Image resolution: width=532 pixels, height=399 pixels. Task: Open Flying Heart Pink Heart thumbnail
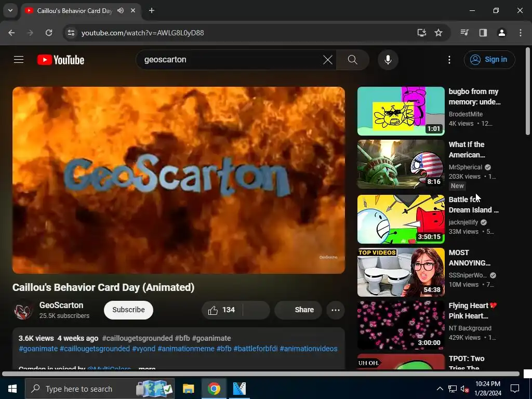coord(401,325)
